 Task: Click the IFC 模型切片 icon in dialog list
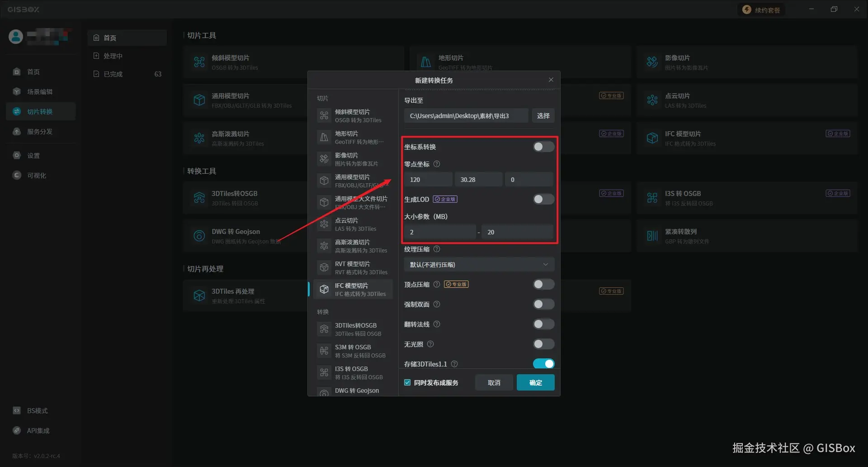tap(324, 289)
